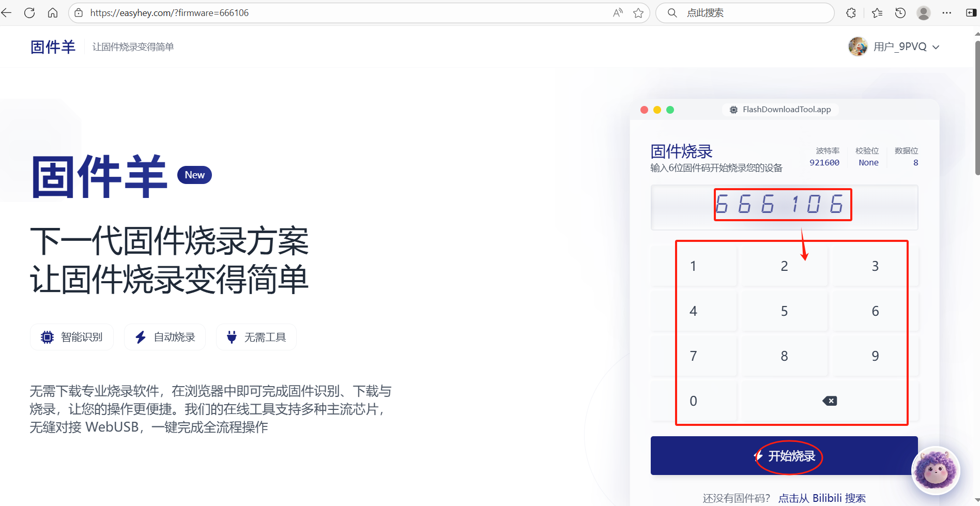Image resolution: width=980 pixels, height=506 pixels.
Task: Click the easyhey.com address bar URL
Action: (170, 13)
